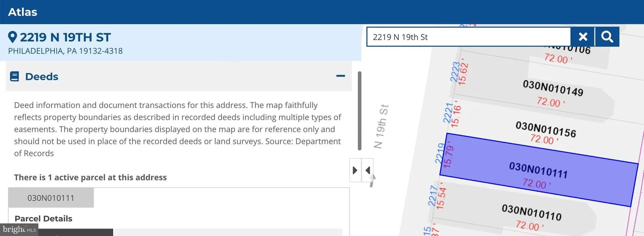Click the 2219 N 19TH ST heading
Viewport: 644px width, 236px height.
click(65, 37)
